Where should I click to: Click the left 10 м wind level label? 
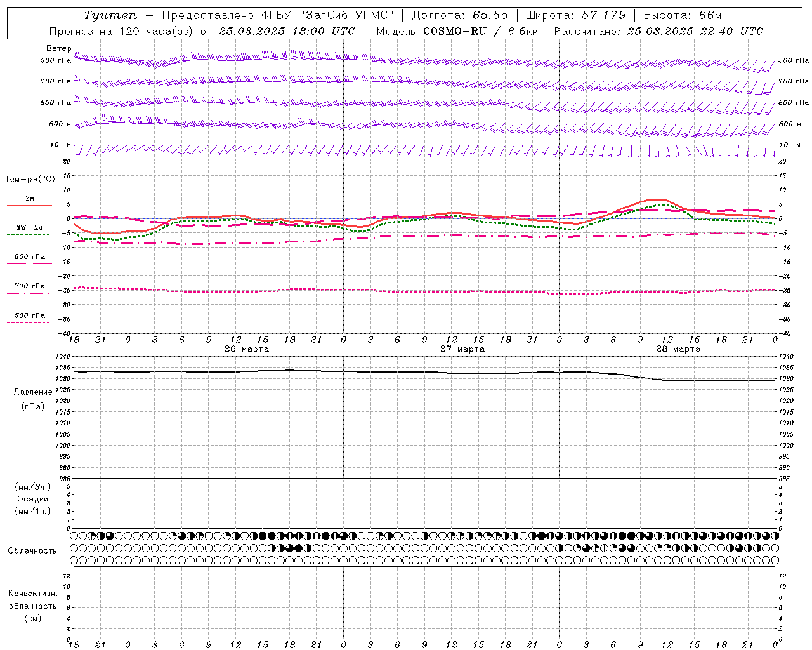[61, 145]
